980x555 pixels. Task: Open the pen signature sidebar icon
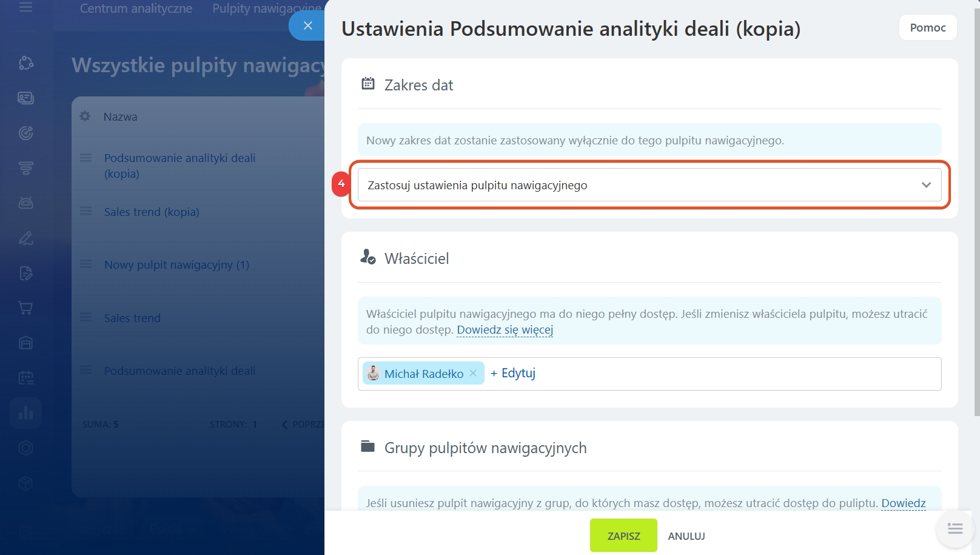pyautogui.click(x=25, y=238)
